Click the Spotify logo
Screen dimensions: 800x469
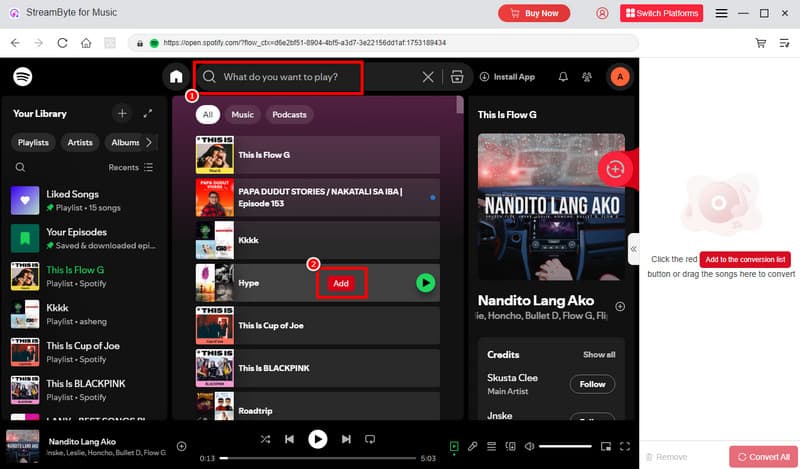(22, 77)
